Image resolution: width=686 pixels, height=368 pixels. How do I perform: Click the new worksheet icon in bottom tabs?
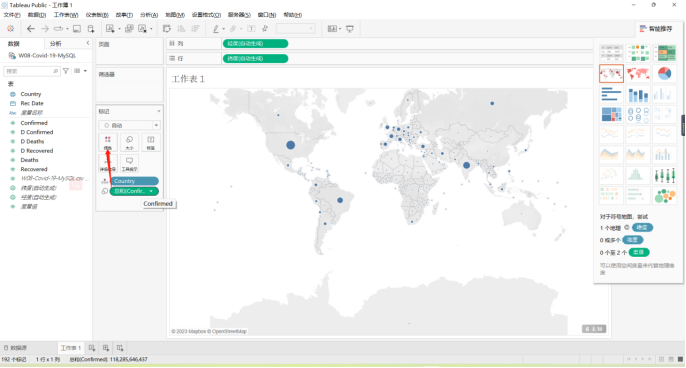coord(91,348)
